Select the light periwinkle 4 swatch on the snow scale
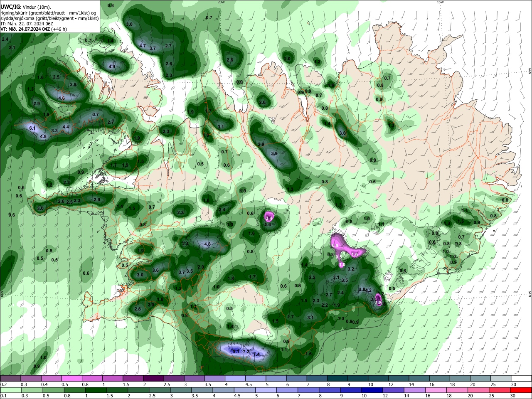The image size is (532, 399). 235,379
